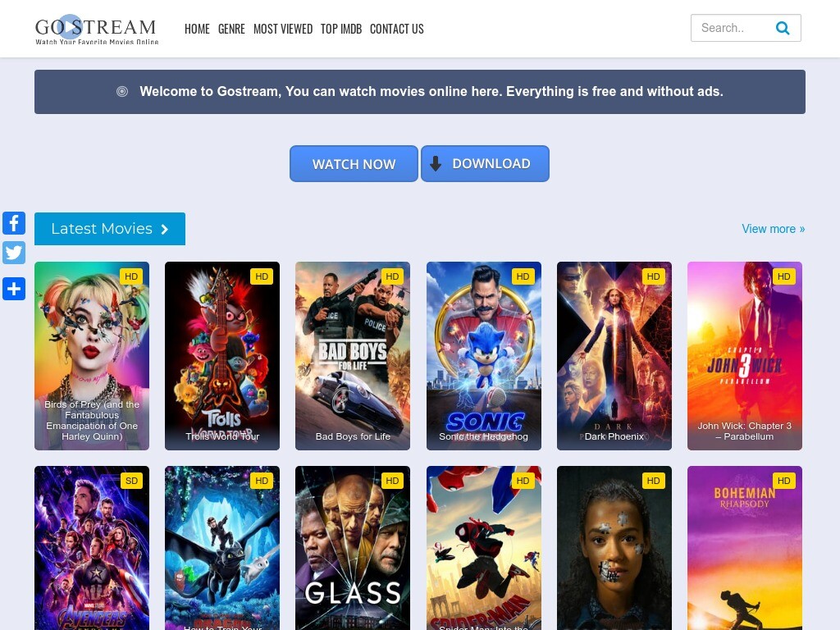Click HD badge on How to Train Your Dragon

[x=262, y=481]
